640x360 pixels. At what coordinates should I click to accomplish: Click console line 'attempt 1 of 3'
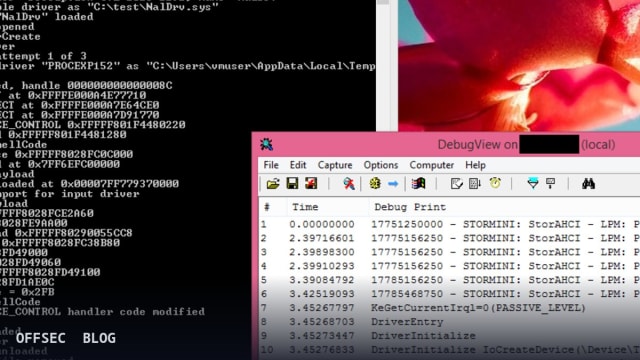click(x=43, y=56)
